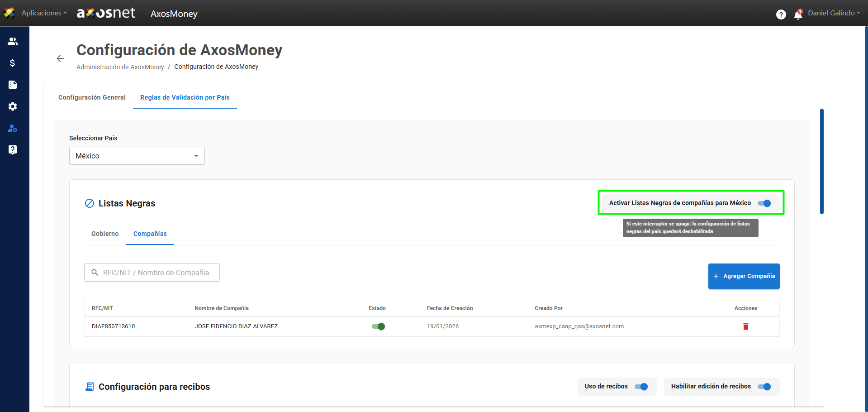Open the Aplicaciones dropdown menu
The width and height of the screenshot is (868, 412).
click(x=44, y=13)
